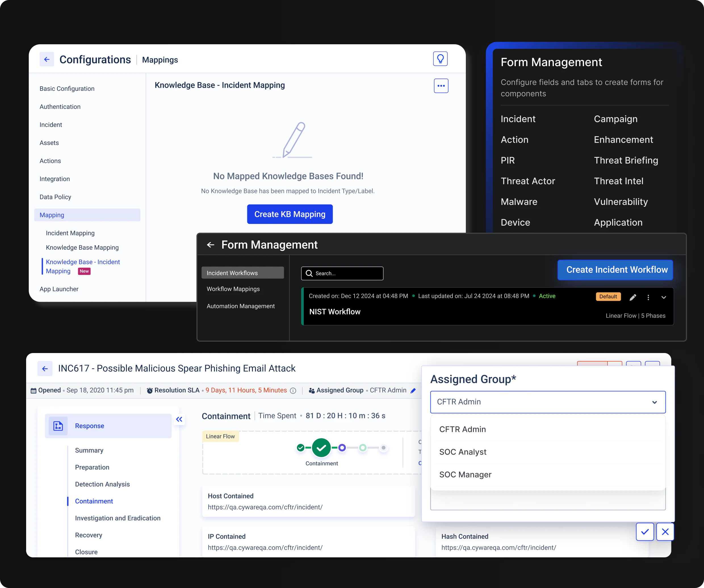Click the search icon in Form Management

309,273
